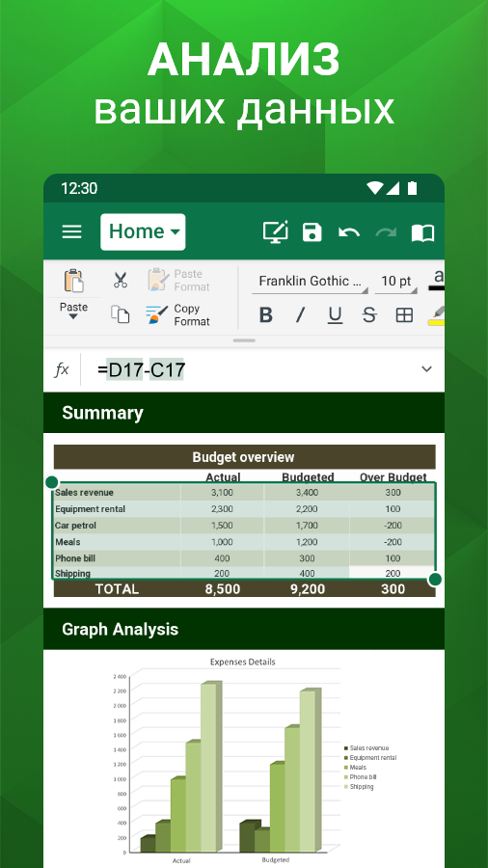Tap the fx insert function icon
This screenshot has width=488, height=868.
coord(62,369)
